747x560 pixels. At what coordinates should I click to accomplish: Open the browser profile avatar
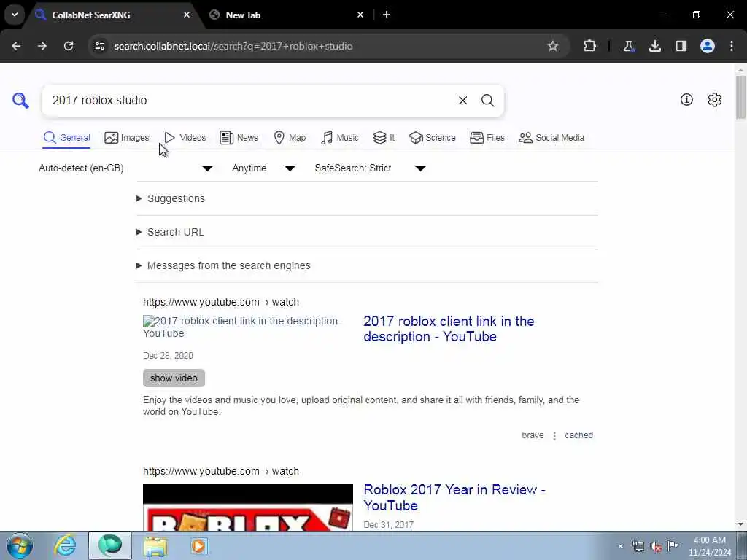(x=708, y=46)
